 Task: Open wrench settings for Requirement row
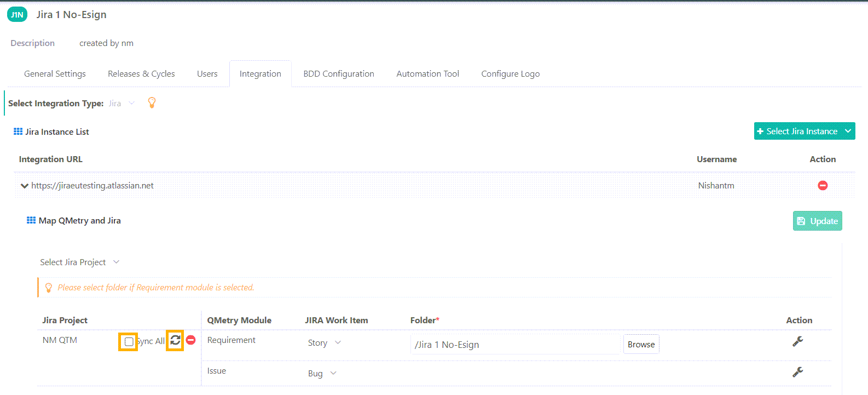pos(797,341)
